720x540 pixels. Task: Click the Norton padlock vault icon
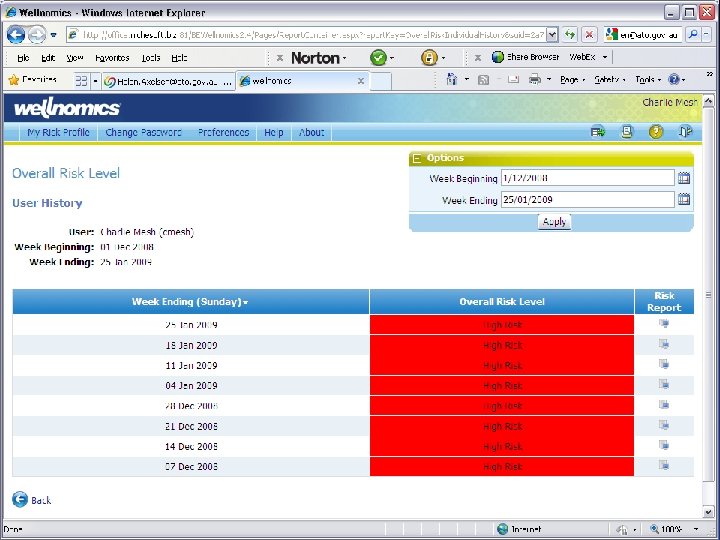point(429,58)
